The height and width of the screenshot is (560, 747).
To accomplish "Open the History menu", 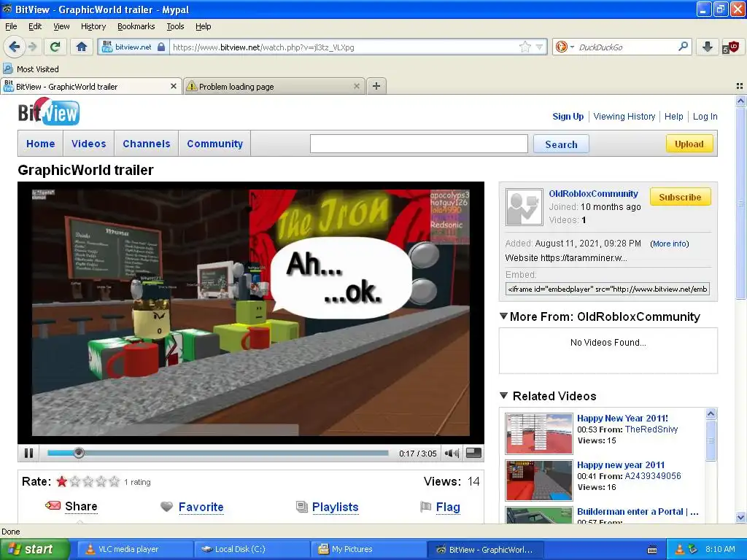I will [x=93, y=26].
